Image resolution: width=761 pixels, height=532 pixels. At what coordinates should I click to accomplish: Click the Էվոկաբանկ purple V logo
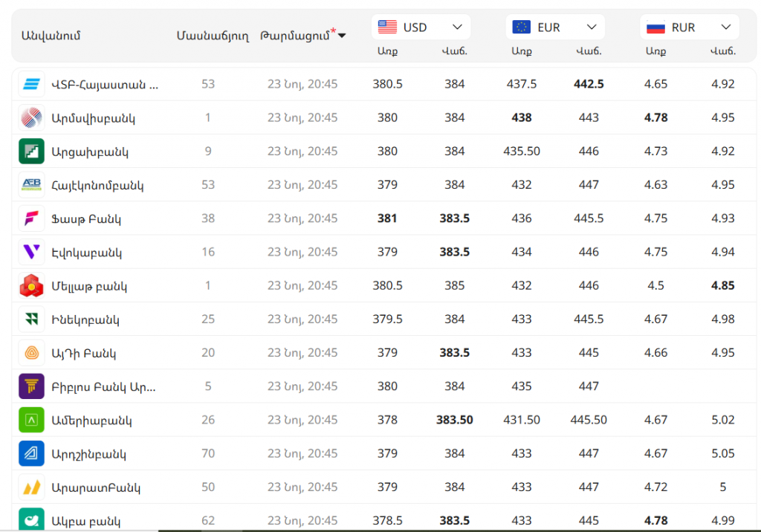coord(31,252)
